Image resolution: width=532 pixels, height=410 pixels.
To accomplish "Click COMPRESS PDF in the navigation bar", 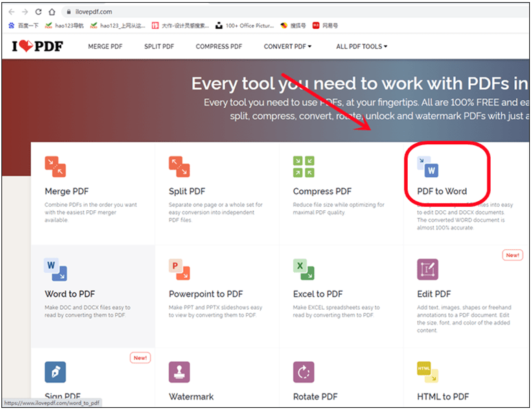I will 219,47.
